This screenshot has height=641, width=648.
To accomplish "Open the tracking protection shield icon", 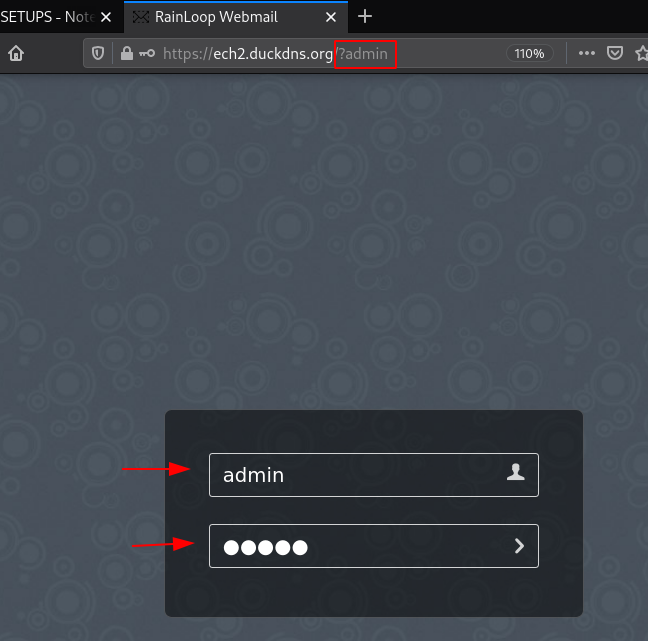I will (98, 53).
